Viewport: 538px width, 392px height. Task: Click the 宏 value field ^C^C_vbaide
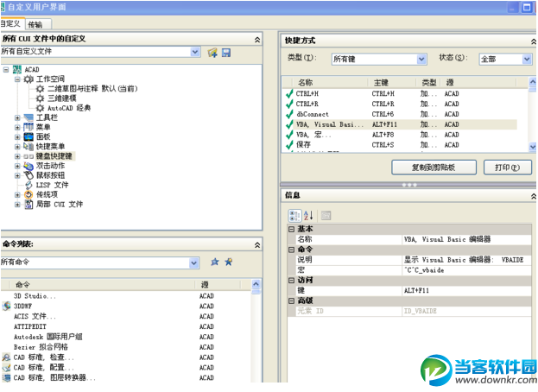point(466,270)
